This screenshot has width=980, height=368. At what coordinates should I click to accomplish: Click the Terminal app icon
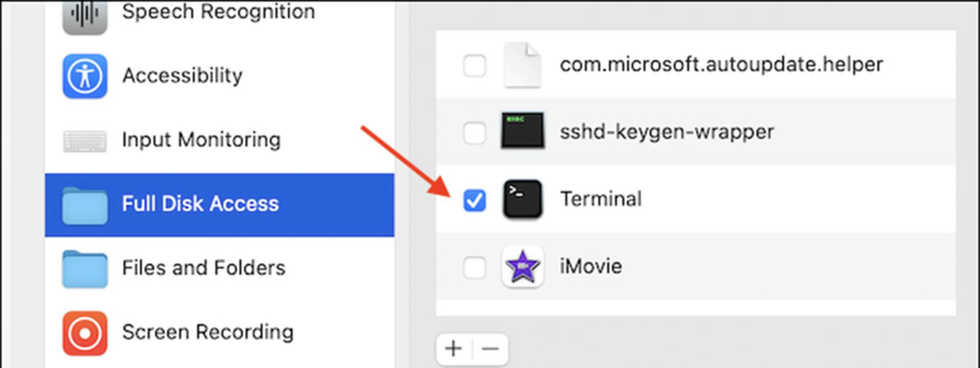tap(522, 199)
